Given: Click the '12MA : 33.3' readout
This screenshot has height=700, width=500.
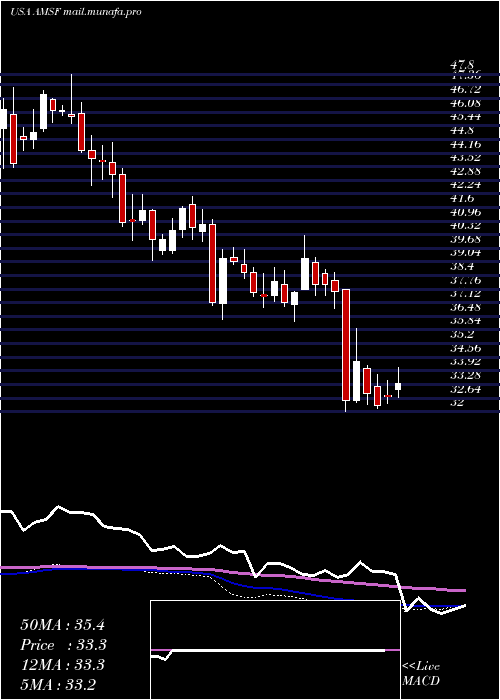Looking at the screenshot, I should click(62, 665).
